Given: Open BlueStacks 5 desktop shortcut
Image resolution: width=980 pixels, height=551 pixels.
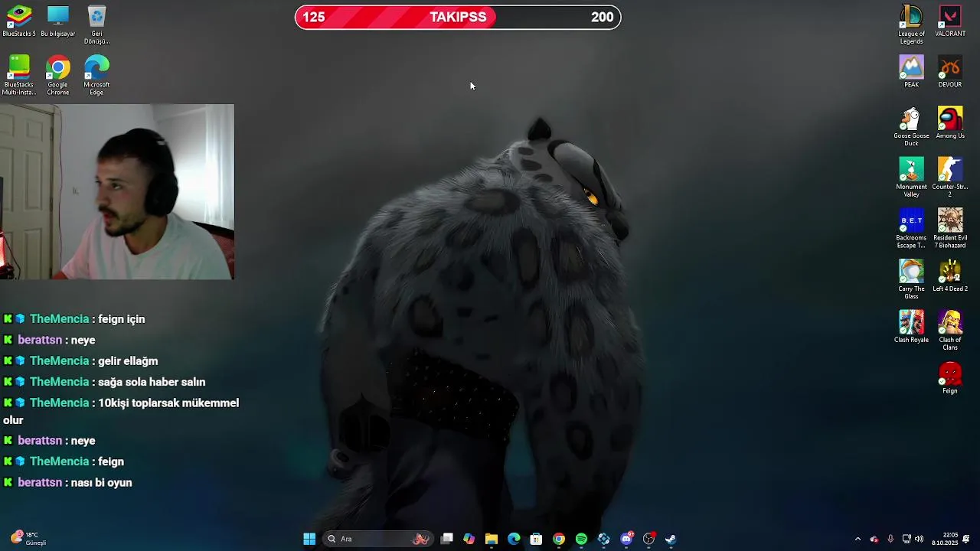Looking at the screenshot, I should (x=19, y=21).
